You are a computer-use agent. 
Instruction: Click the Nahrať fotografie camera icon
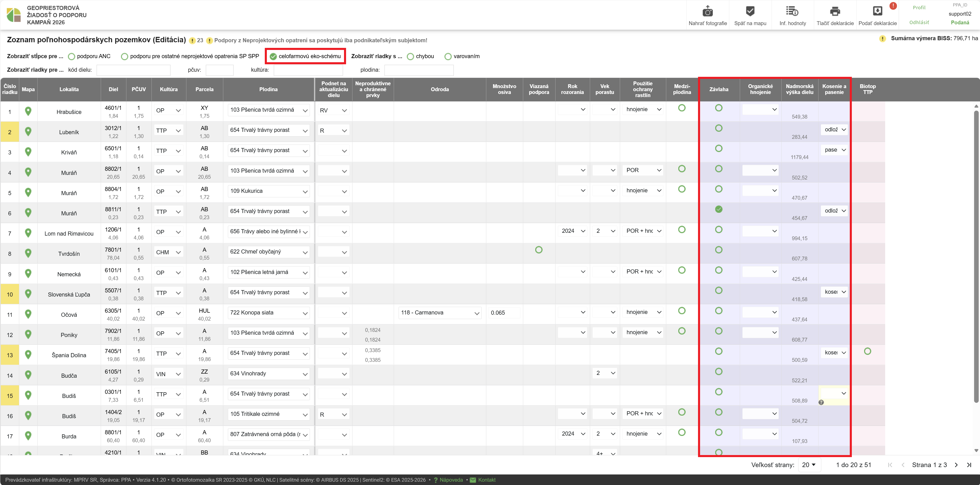[707, 12]
